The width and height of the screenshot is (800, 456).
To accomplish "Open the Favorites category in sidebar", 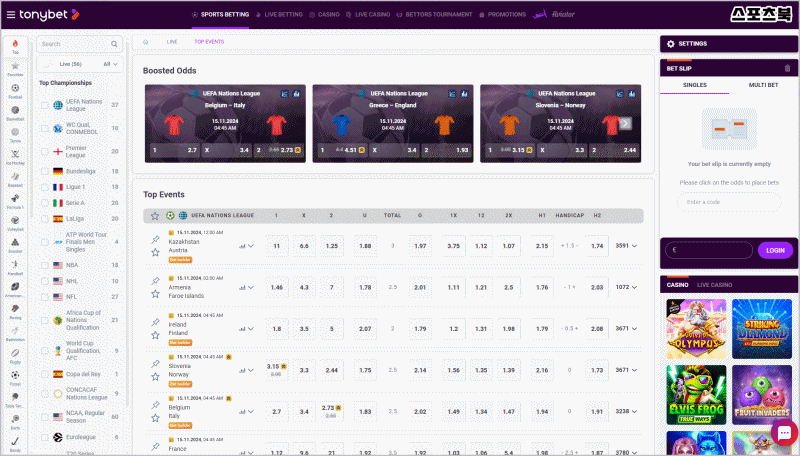I will coord(15,68).
